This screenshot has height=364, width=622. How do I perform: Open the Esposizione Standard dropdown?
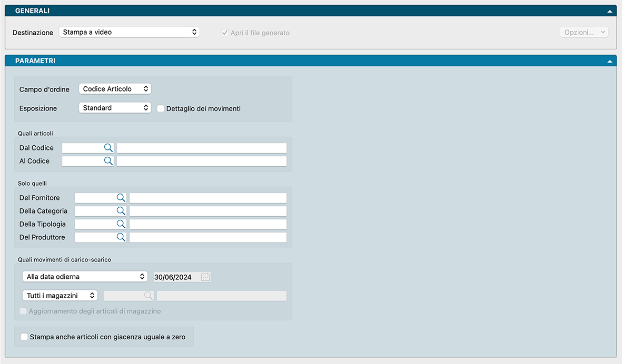coord(115,108)
